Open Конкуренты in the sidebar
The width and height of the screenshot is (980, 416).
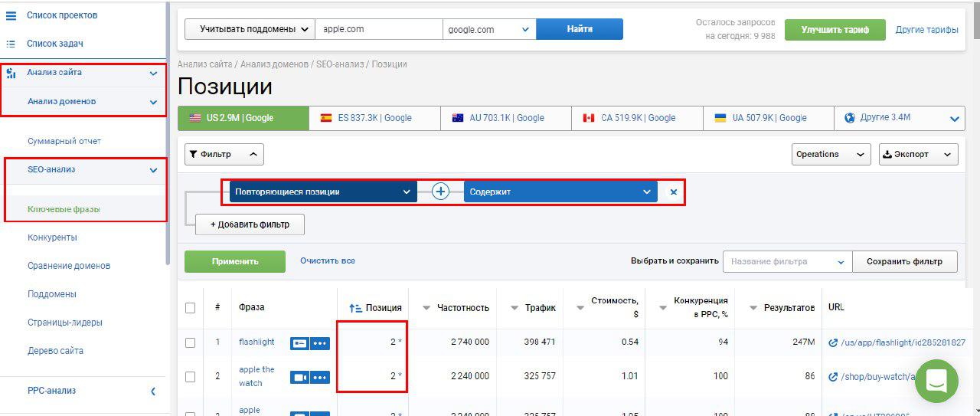[52, 237]
